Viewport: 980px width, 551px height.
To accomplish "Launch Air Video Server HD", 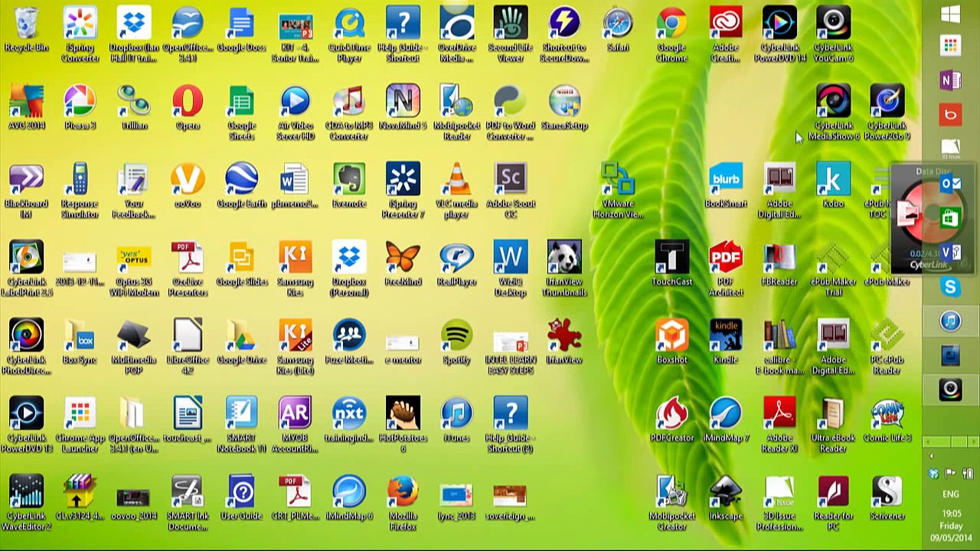I will (296, 101).
